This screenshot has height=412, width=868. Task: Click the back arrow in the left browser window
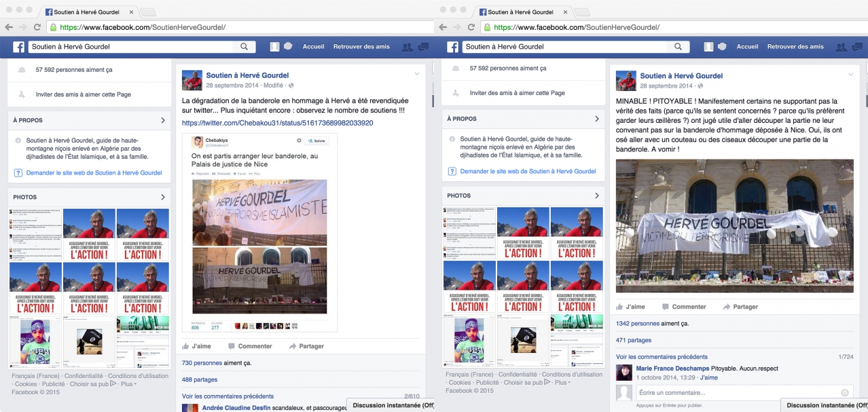tap(9, 27)
